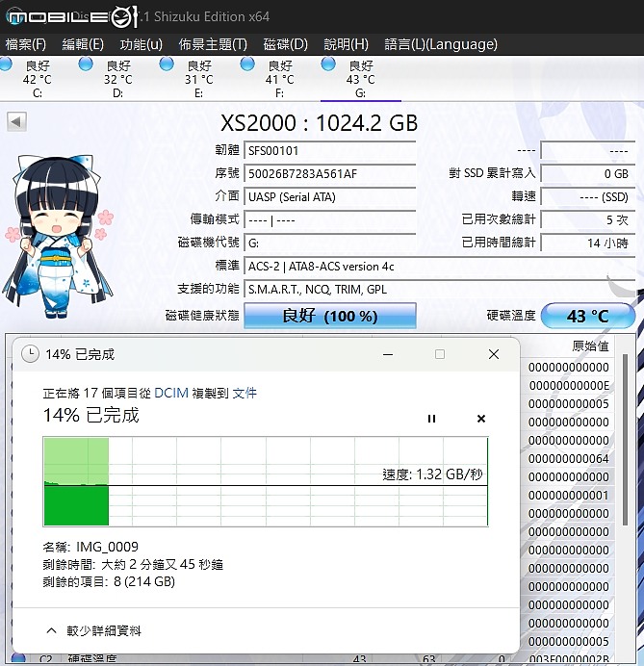
Task: Click the Shizuku character image
Action: 58,236
